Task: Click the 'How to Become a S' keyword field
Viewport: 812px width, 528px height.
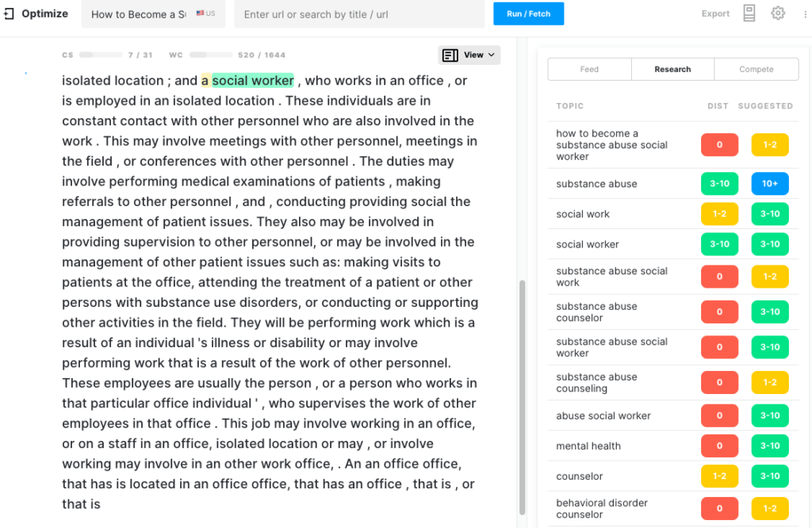Action: point(138,14)
